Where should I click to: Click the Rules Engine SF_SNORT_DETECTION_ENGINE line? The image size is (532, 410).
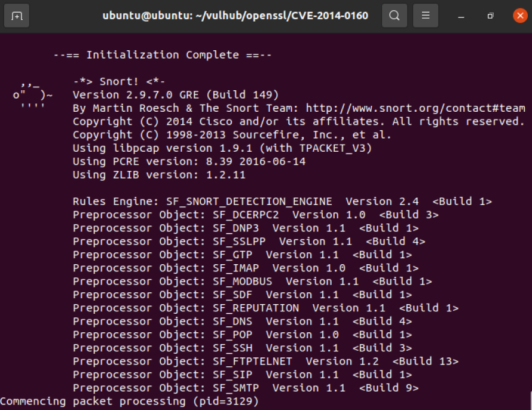pos(282,201)
